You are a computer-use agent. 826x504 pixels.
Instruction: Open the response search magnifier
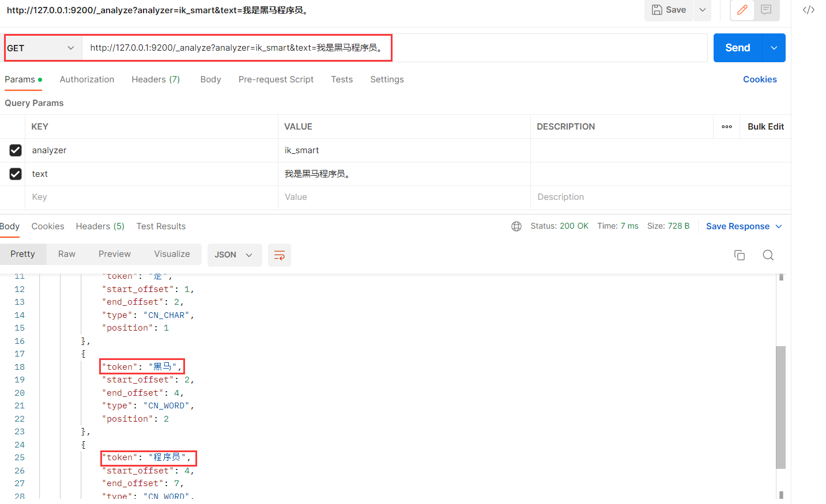click(x=768, y=255)
